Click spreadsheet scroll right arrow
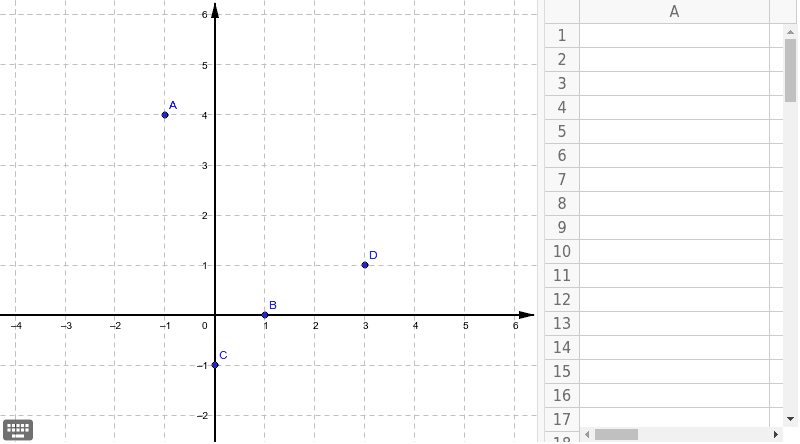The height and width of the screenshot is (444, 800). [x=776, y=434]
